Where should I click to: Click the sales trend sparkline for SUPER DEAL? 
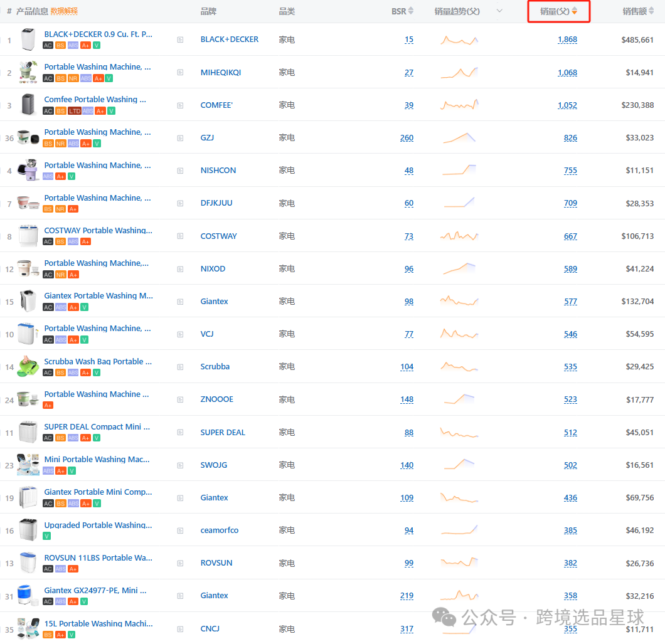coord(459,433)
